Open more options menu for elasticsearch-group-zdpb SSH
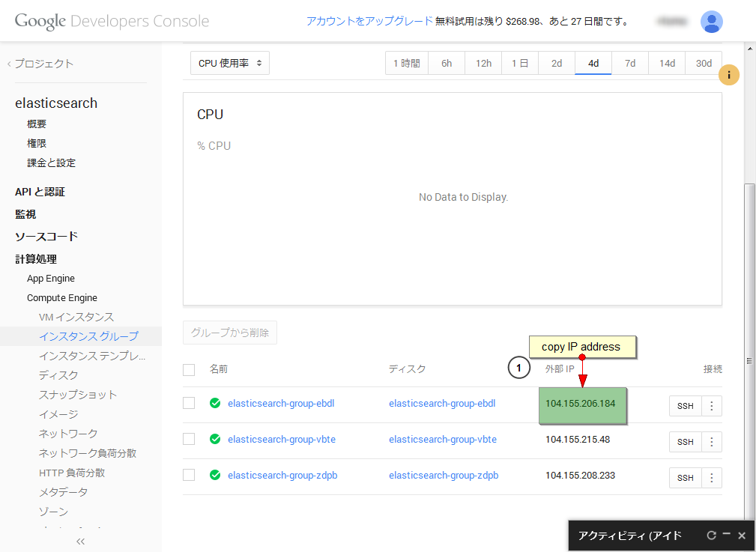Image resolution: width=756 pixels, height=552 pixels. pos(712,478)
